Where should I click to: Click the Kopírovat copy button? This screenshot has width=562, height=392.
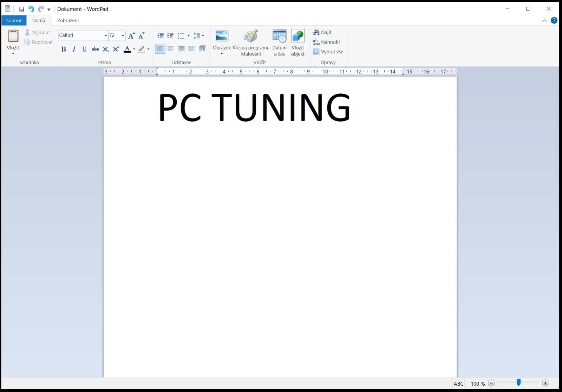38,42
